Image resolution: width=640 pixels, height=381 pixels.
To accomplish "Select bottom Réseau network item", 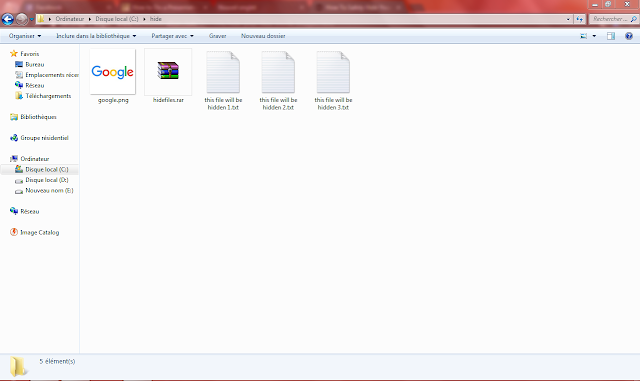I will point(30,212).
